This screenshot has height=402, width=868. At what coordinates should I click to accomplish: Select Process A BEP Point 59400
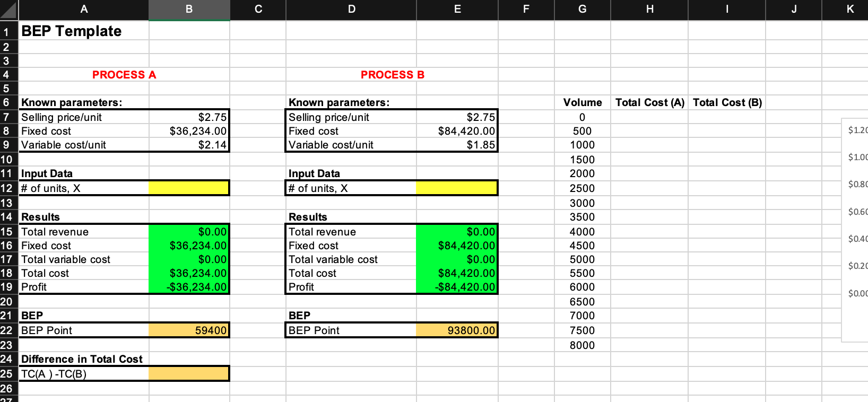(189, 330)
